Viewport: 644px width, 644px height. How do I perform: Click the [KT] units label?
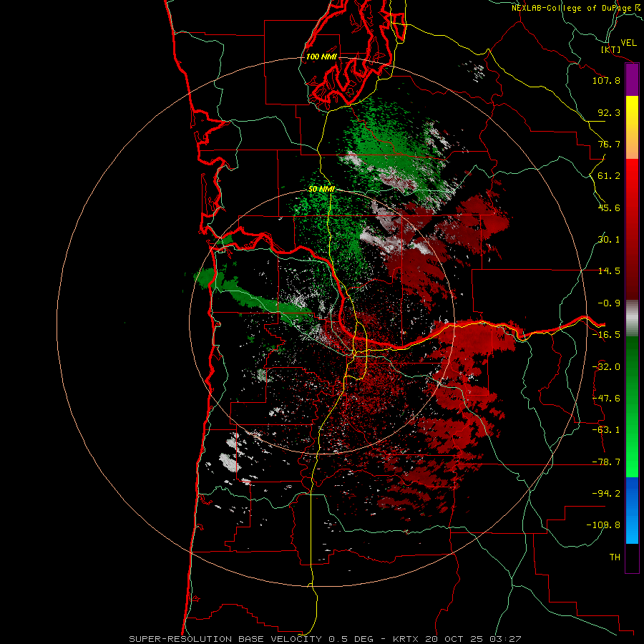pyautogui.click(x=610, y=49)
